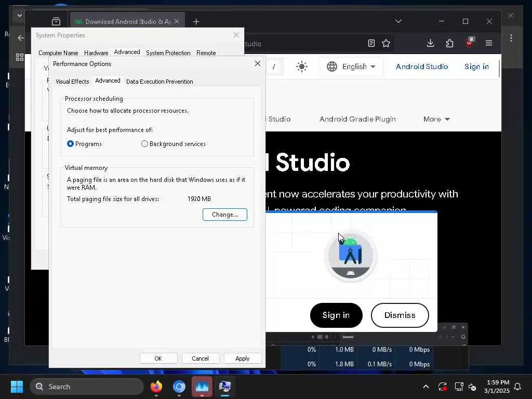532x399 pixels.
Task: Open System Protection tab in System Properties
Action: pyautogui.click(x=168, y=53)
